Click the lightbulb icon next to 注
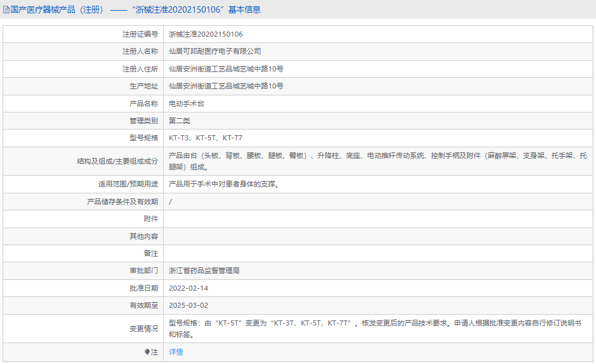Image resolution: width=596 pixels, height=364 pixels. 147,352
